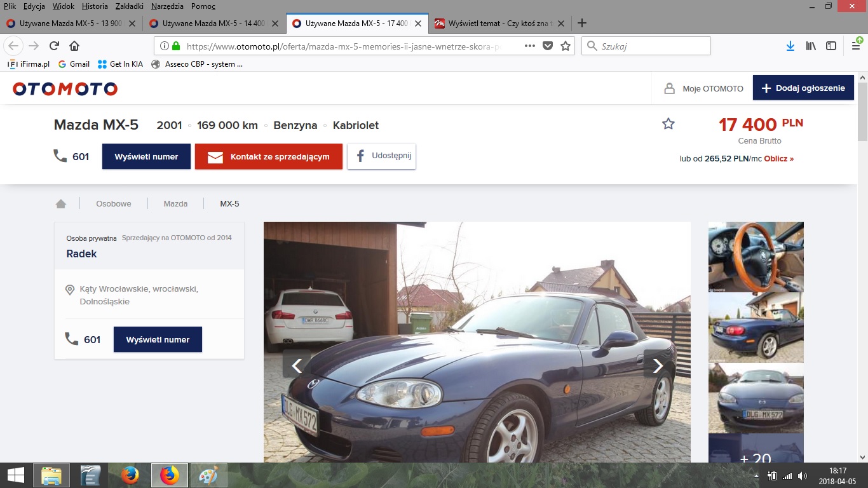This screenshot has width=868, height=488.
Task: Open rear view car thumbnail
Action: tap(756, 327)
